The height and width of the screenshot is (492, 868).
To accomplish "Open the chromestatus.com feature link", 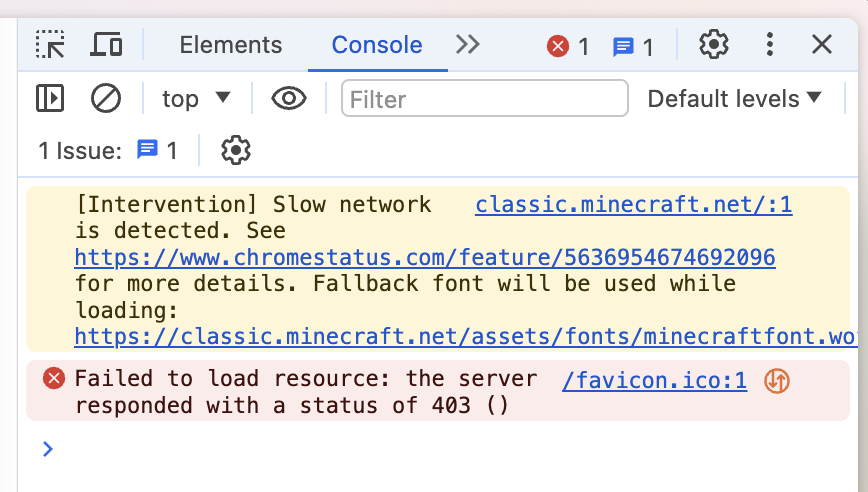I will pyautogui.click(x=425, y=257).
